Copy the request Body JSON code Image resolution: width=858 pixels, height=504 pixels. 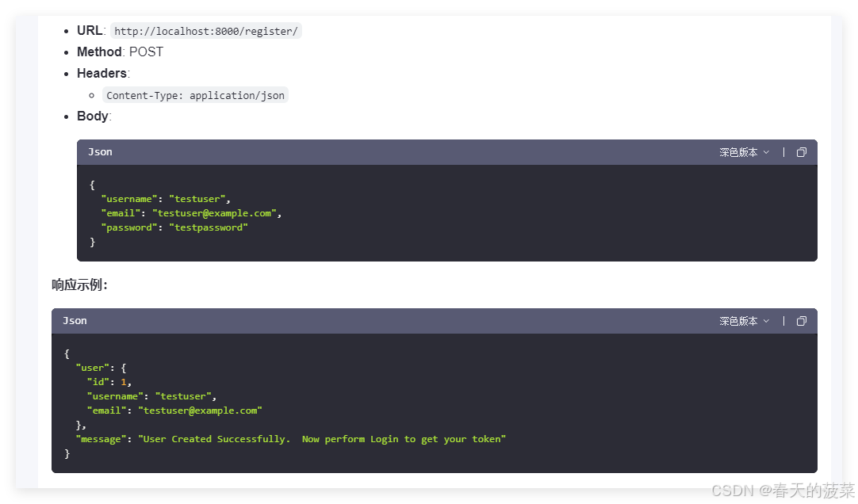(801, 152)
